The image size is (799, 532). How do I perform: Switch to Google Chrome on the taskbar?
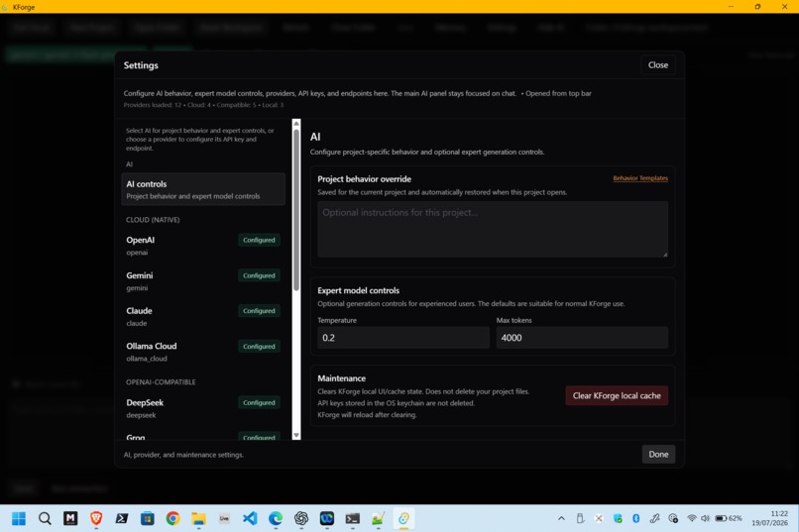pyautogui.click(x=172, y=518)
